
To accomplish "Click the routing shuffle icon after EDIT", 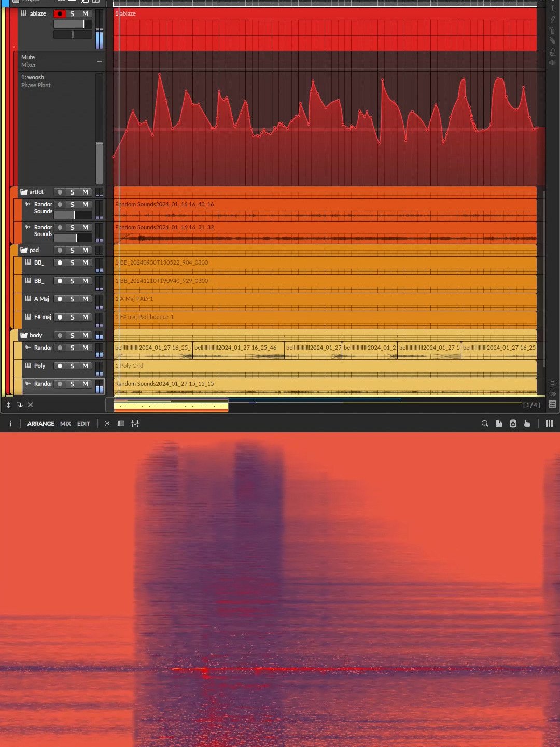I will point(107,424).
